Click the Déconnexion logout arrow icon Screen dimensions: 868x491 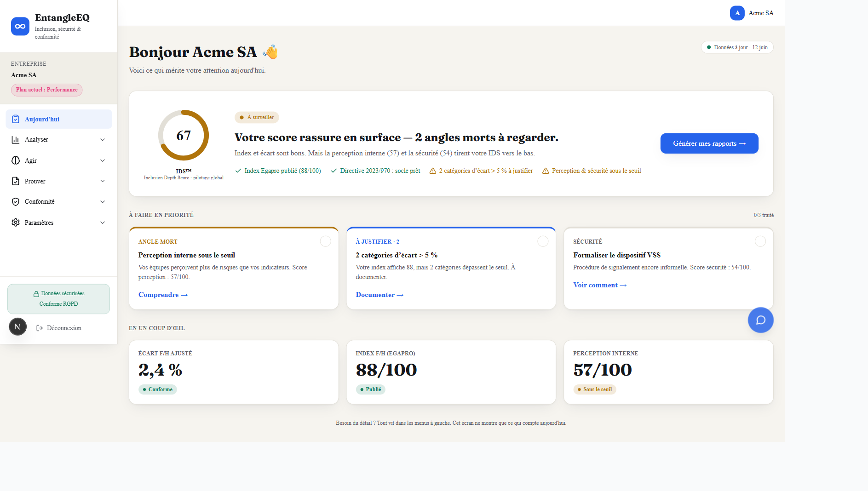pyautogui.click(x=40, y=328)
